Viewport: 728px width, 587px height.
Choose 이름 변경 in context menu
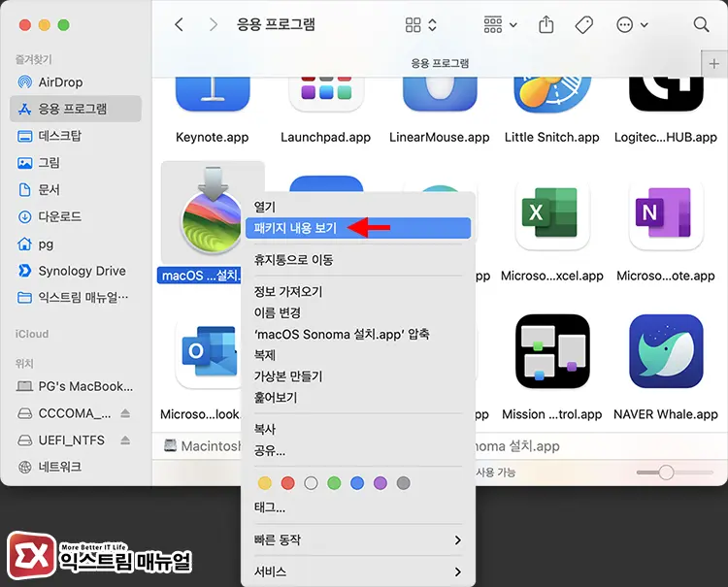pos(358,312)
